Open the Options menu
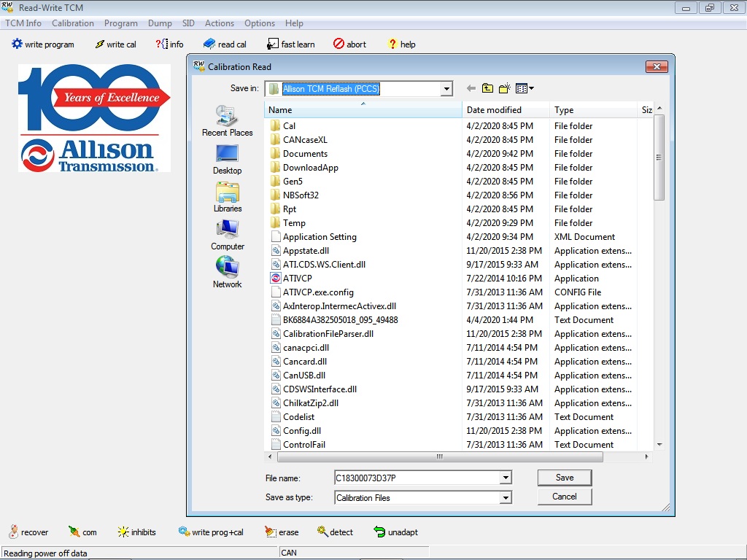Image resolution: width=747 pixels, height=560 pixels. tap(260, 23)
